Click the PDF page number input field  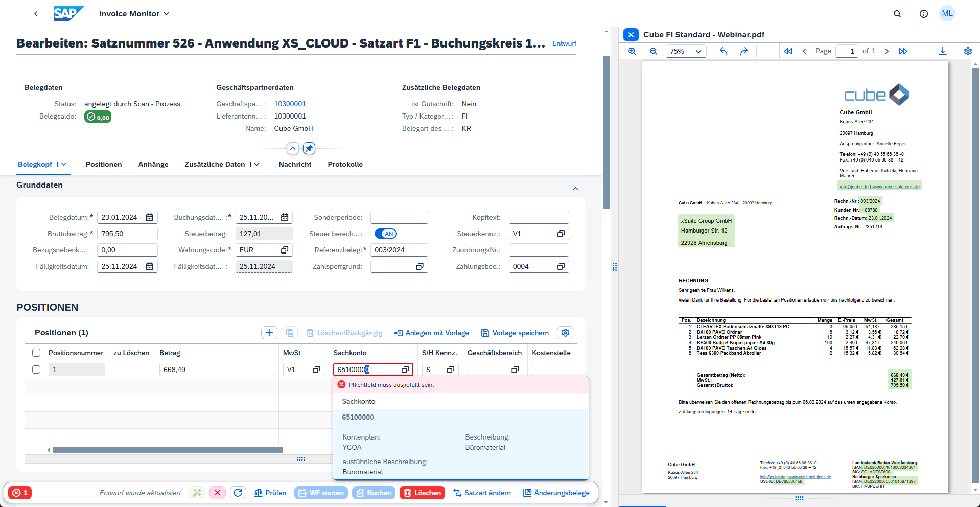point(847,51)
